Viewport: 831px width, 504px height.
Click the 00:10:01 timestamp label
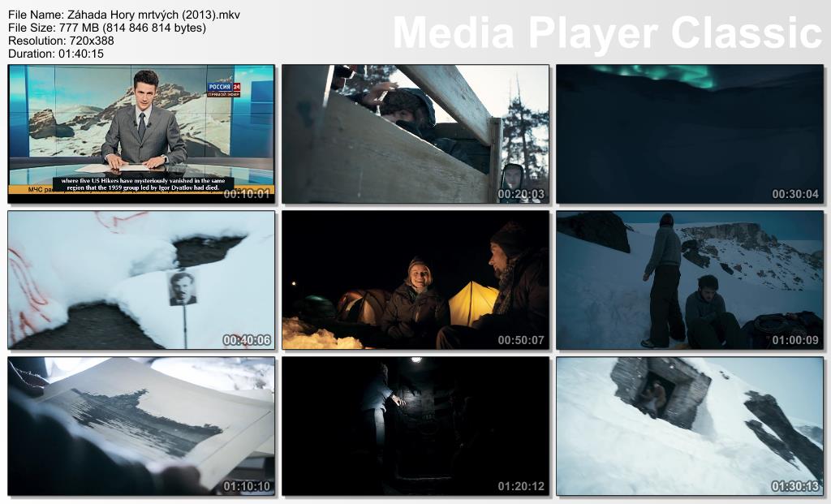[247, 194]
